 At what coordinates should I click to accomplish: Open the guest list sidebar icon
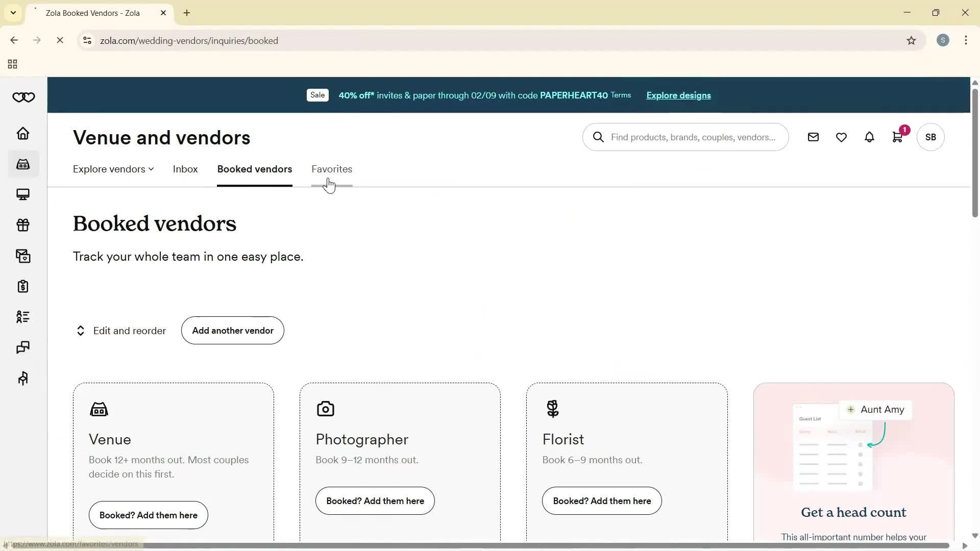coord(22,317)
